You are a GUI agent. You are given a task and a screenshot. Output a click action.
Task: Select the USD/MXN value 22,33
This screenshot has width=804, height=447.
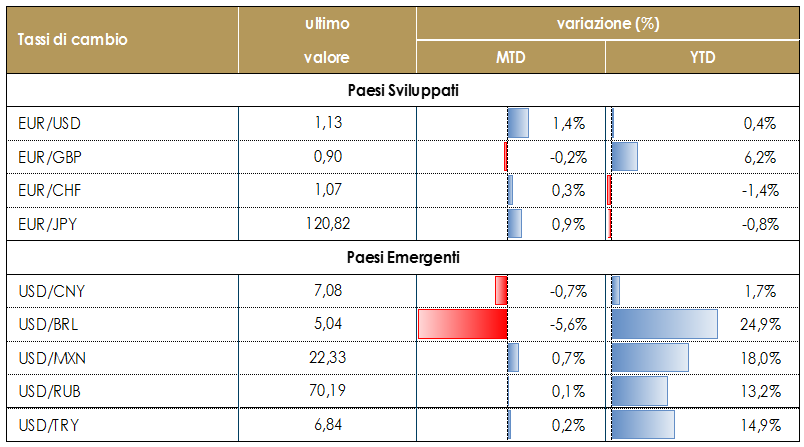(327, 358)
